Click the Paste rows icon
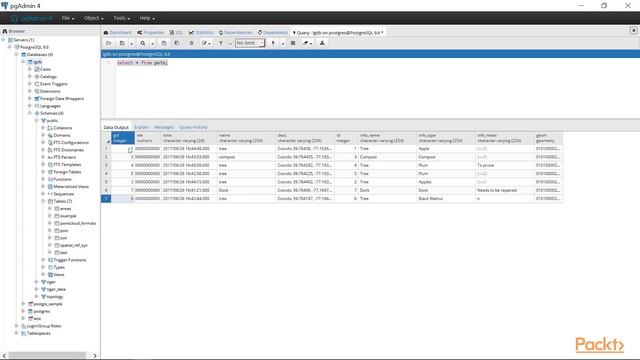The height and width of the screenshot is (360, 640). click(x=177, y=43)
